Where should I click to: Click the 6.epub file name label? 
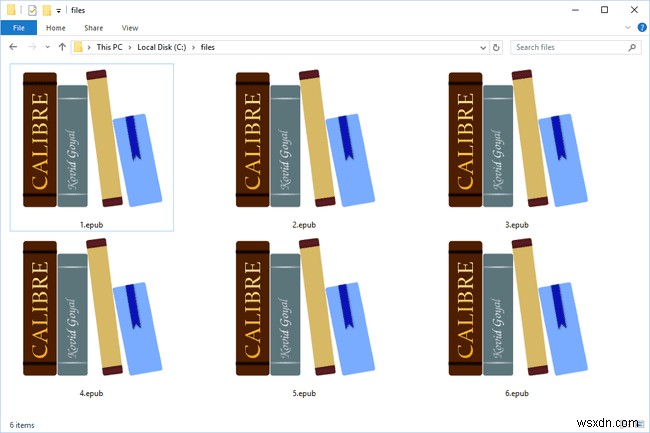(517, 393)
